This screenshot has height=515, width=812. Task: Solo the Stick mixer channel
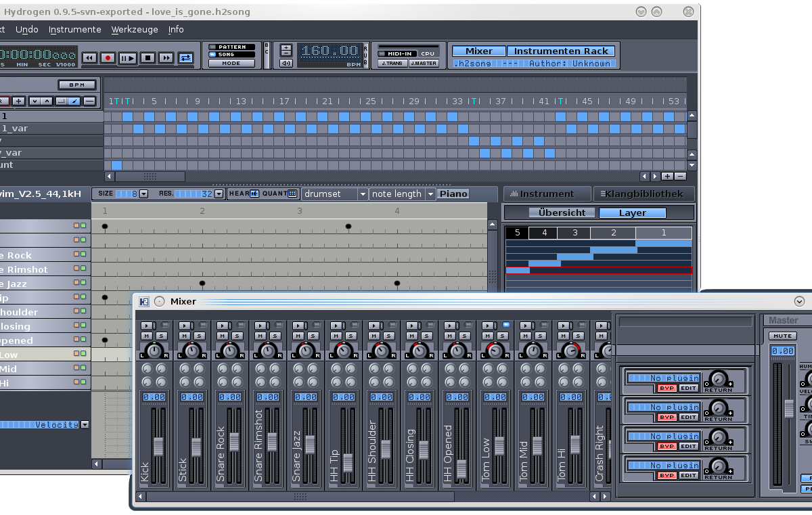click(200, 336)
